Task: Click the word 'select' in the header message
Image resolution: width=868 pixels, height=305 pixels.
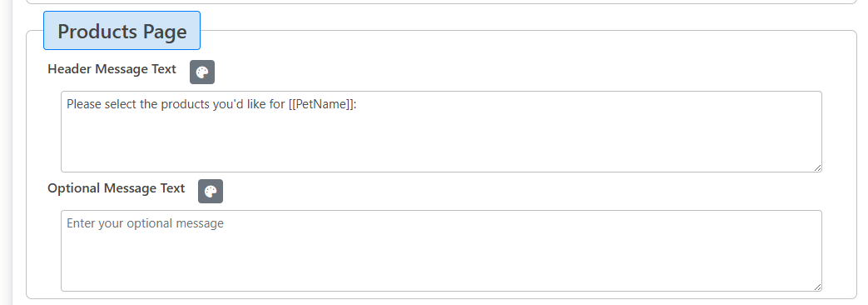Action: tap(119, 104)
